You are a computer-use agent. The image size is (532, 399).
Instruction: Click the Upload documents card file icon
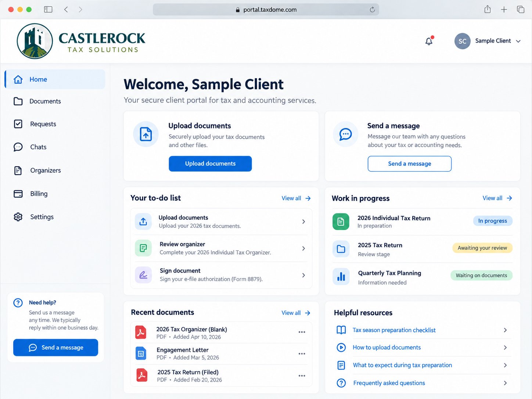tap(146, 134)
